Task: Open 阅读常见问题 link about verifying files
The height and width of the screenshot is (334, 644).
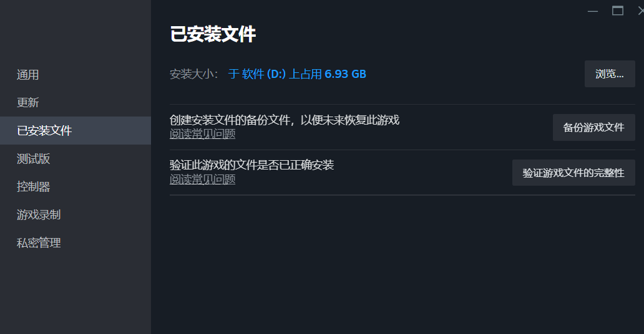Action: point(202,179)
